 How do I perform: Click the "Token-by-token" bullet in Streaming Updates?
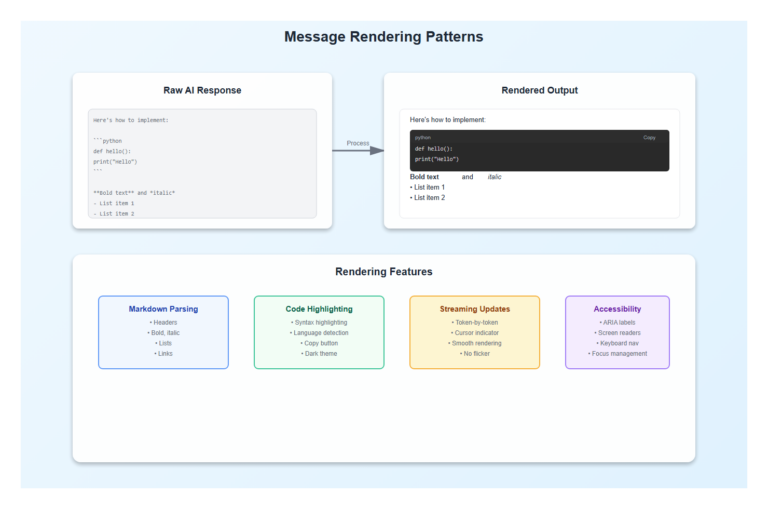pos(475,323)
